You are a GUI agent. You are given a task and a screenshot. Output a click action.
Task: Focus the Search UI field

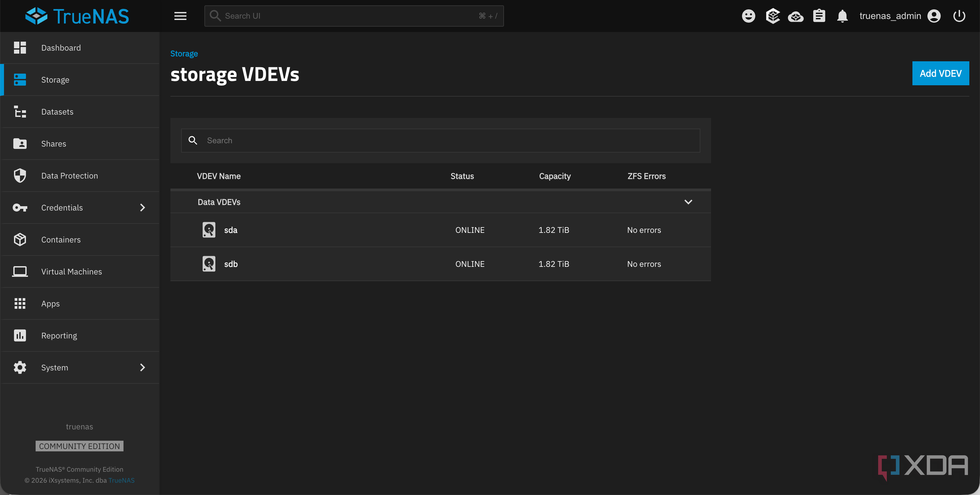354,16
